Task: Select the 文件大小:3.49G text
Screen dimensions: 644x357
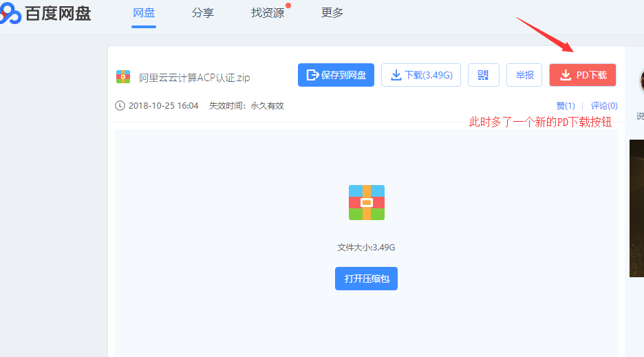Action: tap(366, 248)
